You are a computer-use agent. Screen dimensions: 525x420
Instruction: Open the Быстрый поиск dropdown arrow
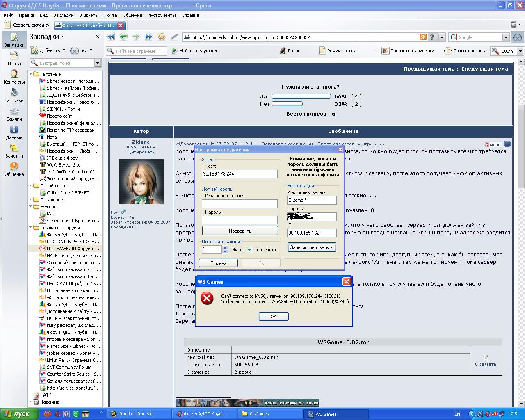tap(98, 63)
